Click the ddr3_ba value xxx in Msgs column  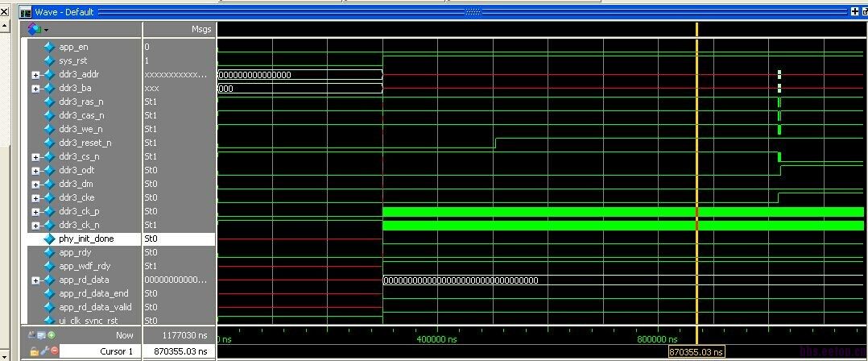point(151,89)
